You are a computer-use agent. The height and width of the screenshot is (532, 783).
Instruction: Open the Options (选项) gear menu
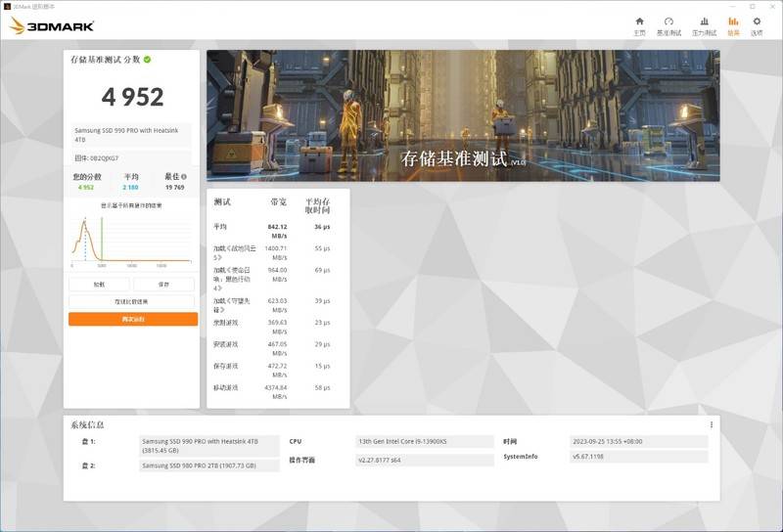(757, 25)
